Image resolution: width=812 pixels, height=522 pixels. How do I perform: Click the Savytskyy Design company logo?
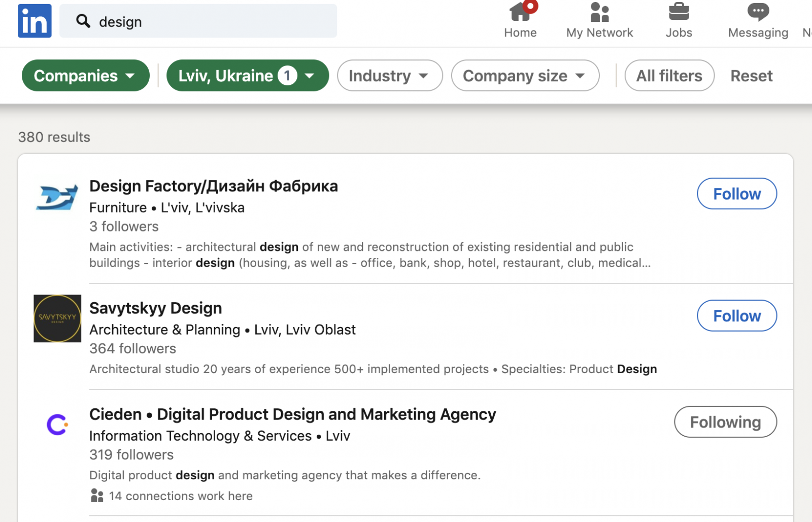[57, 318]
